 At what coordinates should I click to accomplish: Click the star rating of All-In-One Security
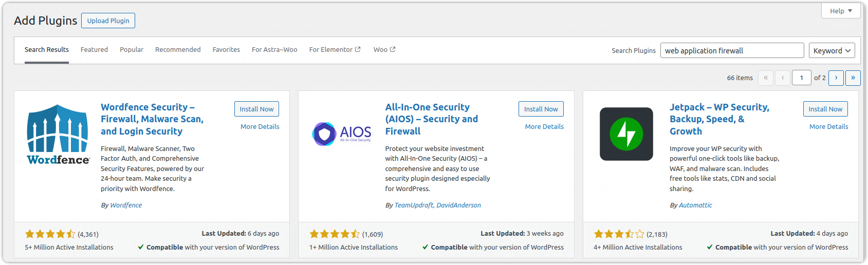pos(335,234)
